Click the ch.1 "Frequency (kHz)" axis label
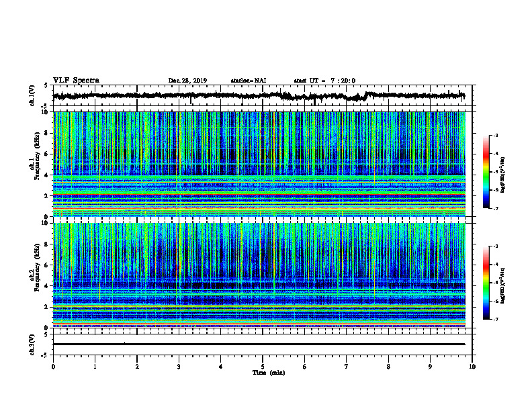The width and height of the screenshot is (532, 411). pos(37,156)
